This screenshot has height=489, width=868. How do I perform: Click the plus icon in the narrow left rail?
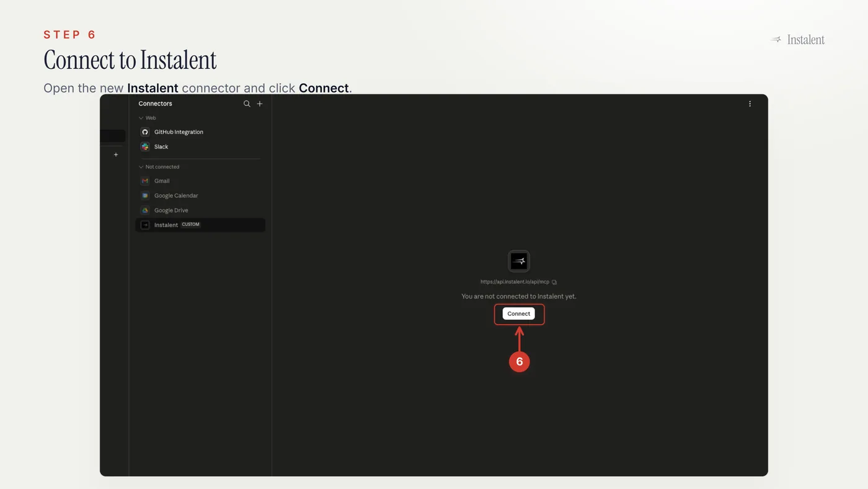coord(116,155)
